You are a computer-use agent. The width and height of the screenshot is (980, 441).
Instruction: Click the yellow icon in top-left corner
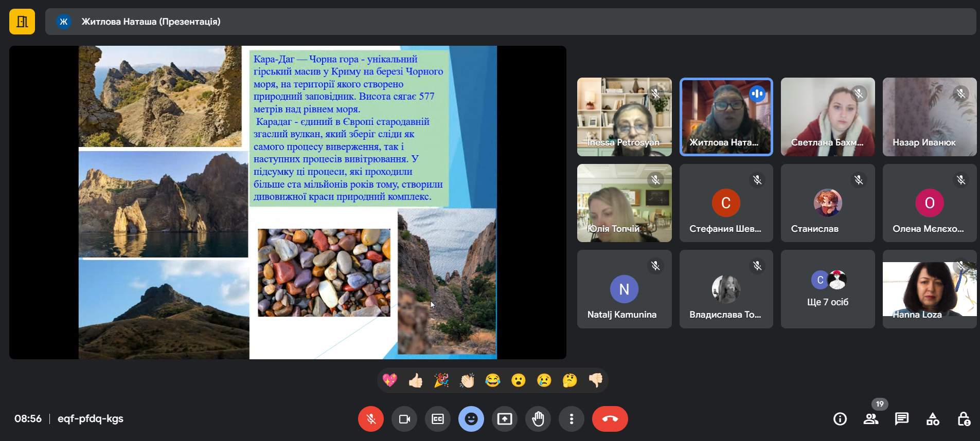click(22, 22)
